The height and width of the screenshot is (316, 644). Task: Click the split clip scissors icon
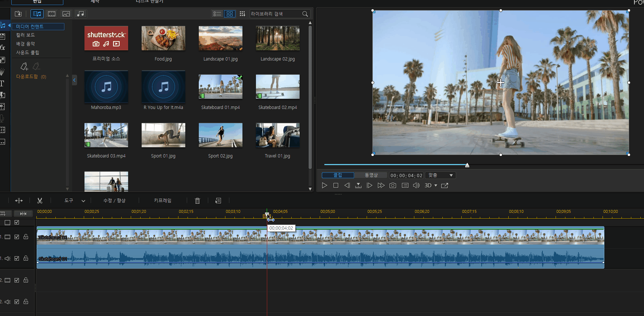pyautogui.click(x=40, y=201)
